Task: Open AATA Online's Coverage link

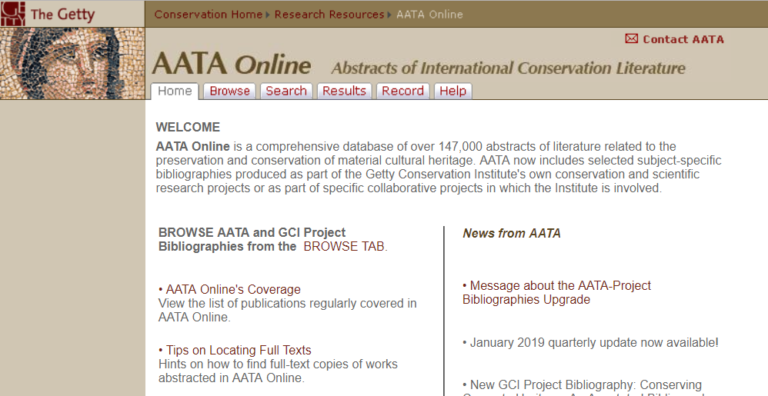Action: (233, 289)
